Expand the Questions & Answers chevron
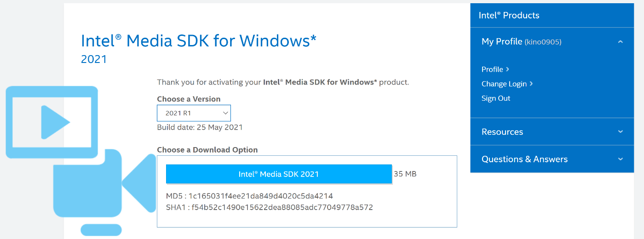Viewport: 644px width, 239px height. click(620, 159)
